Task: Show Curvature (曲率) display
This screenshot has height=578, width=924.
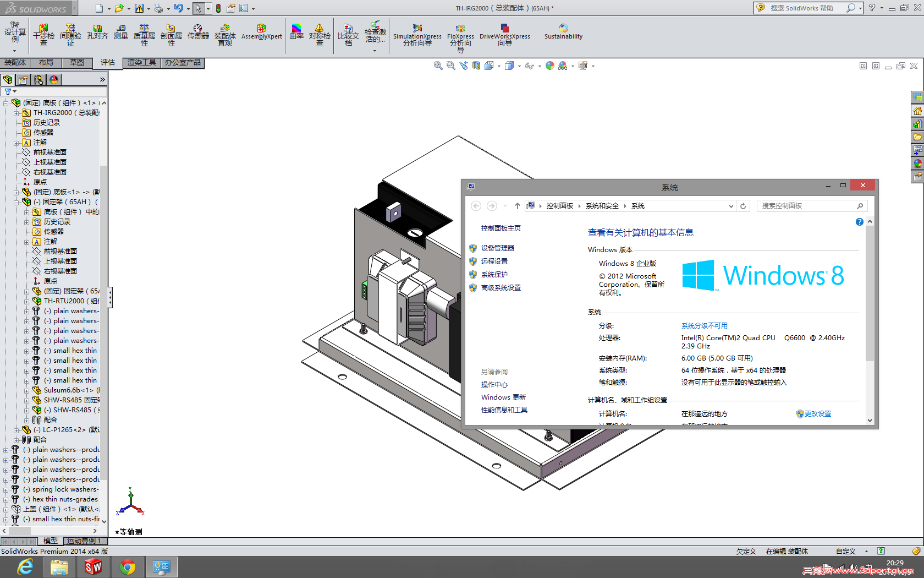Action: 296,32
